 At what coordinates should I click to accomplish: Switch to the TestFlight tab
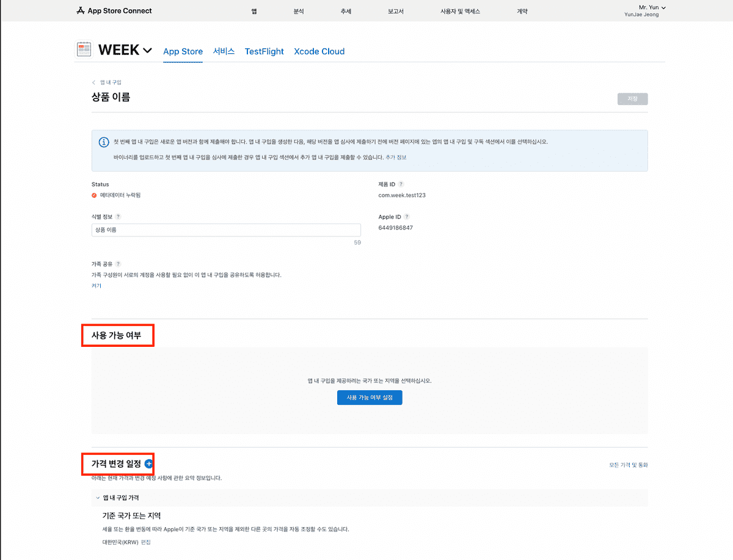pos(264,52)
